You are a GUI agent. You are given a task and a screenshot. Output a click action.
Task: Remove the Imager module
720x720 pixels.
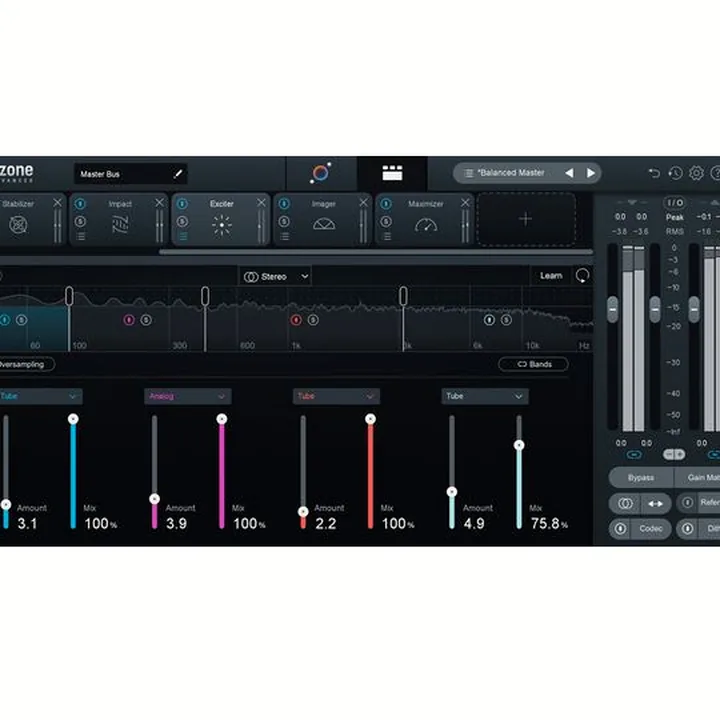pos(363,202)
